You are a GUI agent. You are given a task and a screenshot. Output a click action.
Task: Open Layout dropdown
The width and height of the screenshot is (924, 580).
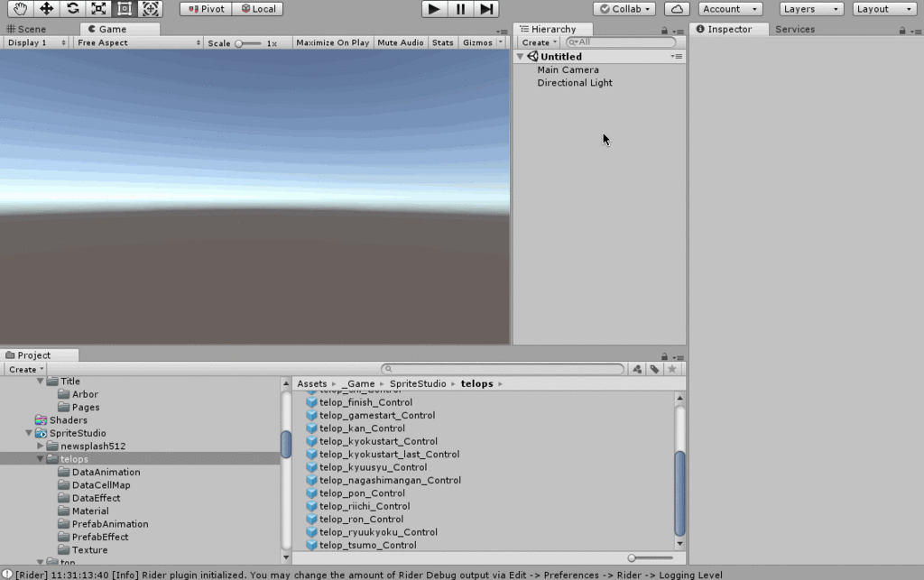pyautogui.click(x=884, y=9)
